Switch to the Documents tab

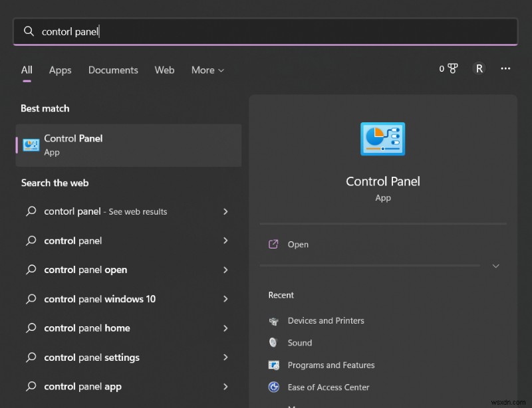113,70
